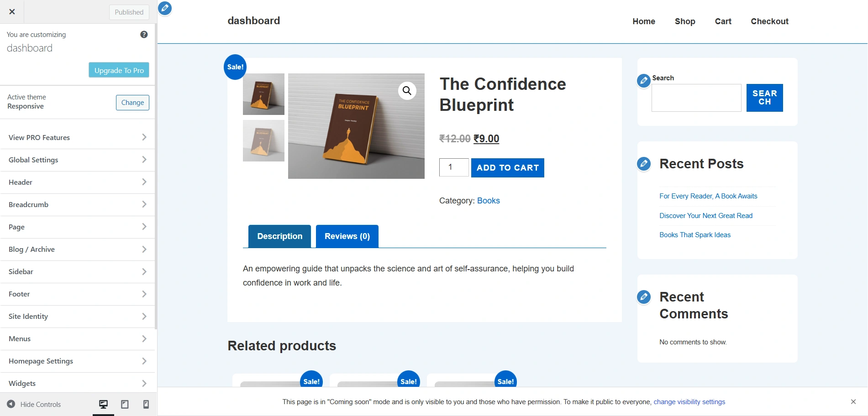Expand the Site Identity section
This screenshot has height=416, width=868.
pos(78,317)
